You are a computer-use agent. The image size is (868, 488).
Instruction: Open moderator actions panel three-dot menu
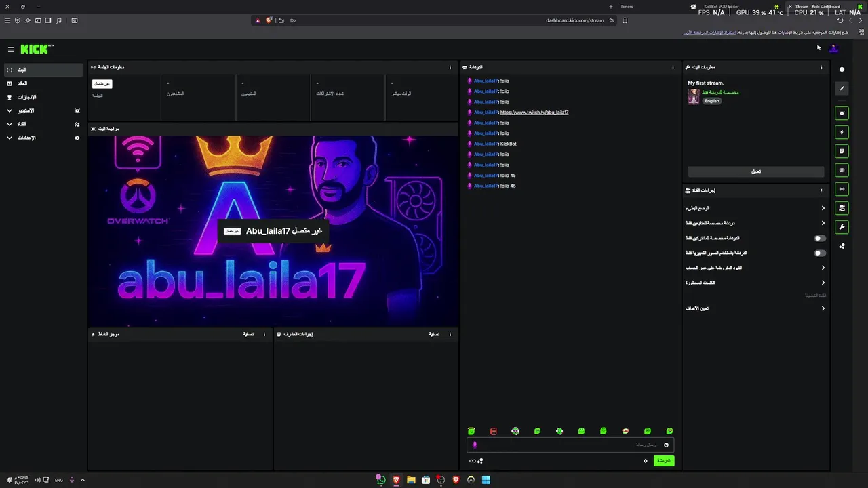[450, 334]
